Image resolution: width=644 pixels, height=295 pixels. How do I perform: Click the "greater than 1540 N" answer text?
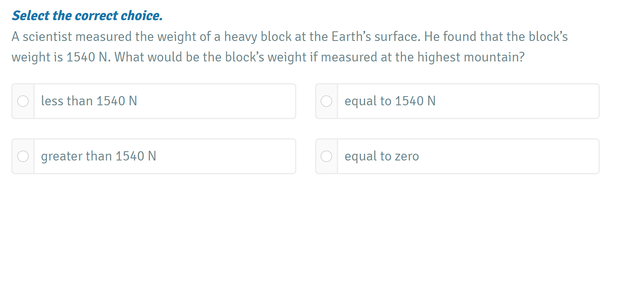coord(98,156)
